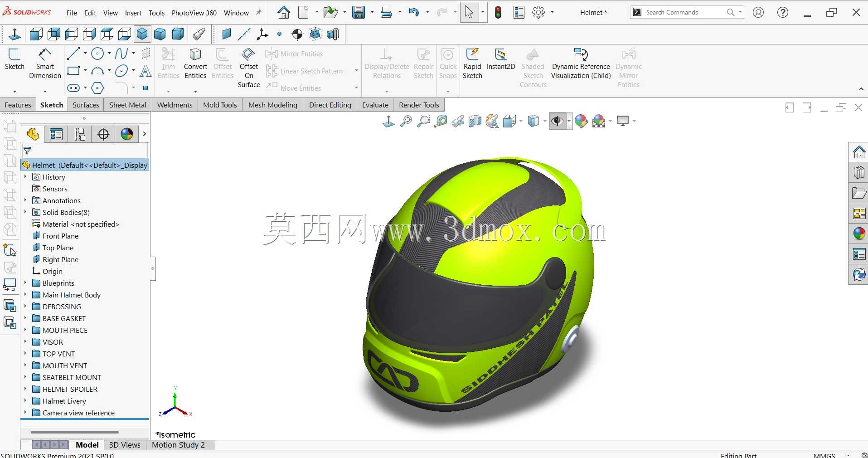Click Halmet Livery folder
This screenshot has width=868, height=458.
[64, 401]
